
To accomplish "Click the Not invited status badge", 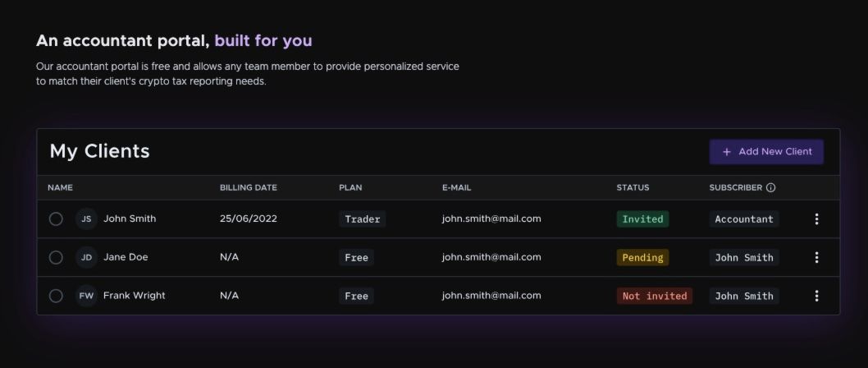I will pos(654,296).
